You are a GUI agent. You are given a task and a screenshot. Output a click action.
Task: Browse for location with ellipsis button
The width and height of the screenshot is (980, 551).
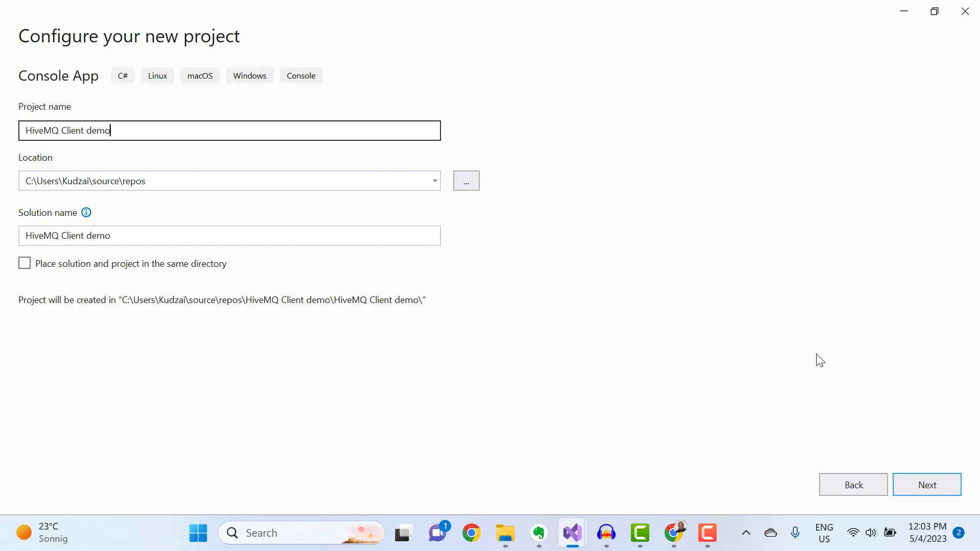(467, 181)
